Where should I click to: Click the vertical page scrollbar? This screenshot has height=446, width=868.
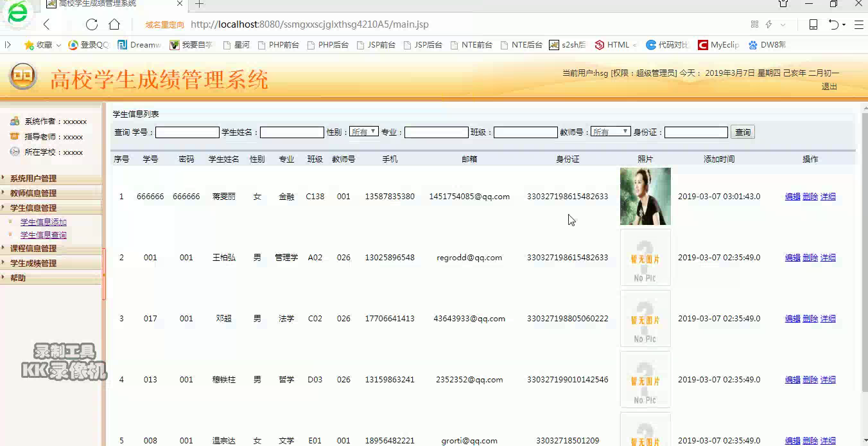864,251
